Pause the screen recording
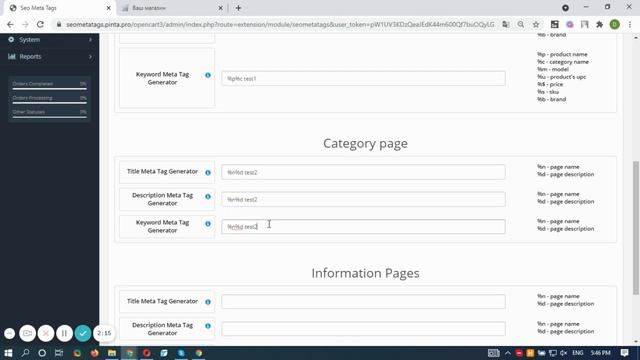640x360 pixels. click(x=64, y=333)
